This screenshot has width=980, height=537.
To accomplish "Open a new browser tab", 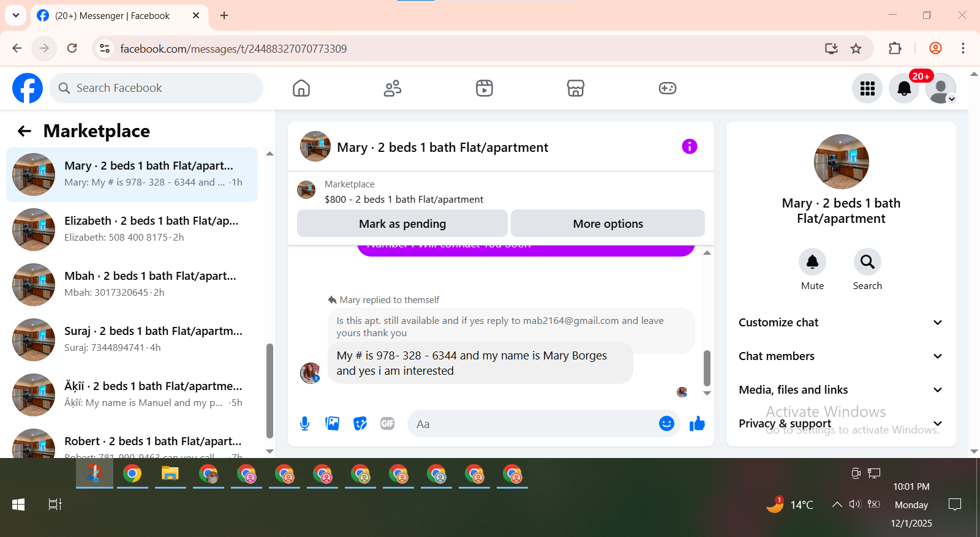I will click(224, 16).
